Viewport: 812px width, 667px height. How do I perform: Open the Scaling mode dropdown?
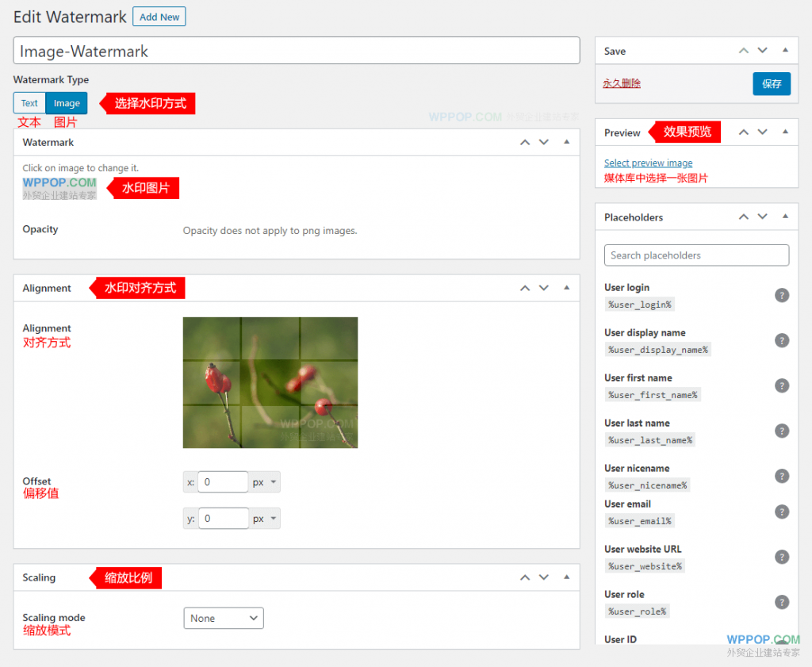[224, 618]
